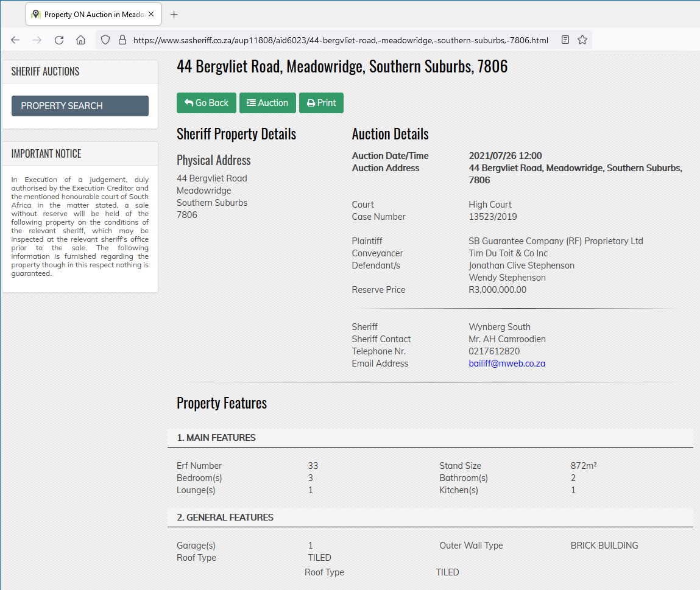The width and height of the screenshot is (700, 590).
Task: Click the tracking protection shield icon
Action: pos(105,40)
